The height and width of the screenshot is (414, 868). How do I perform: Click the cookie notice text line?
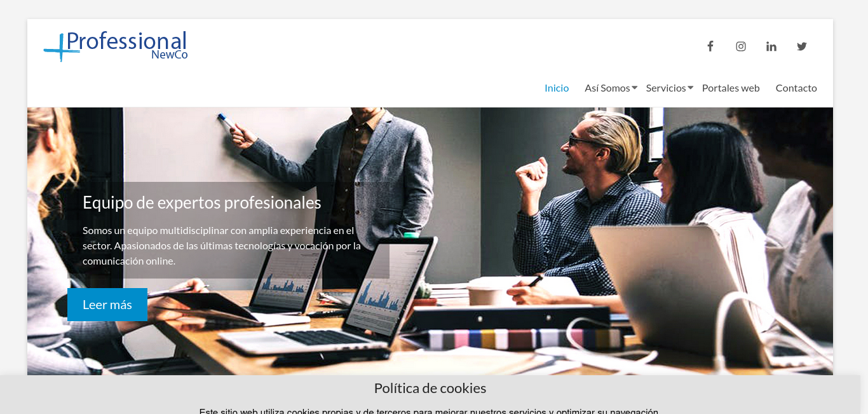point(429,411)
